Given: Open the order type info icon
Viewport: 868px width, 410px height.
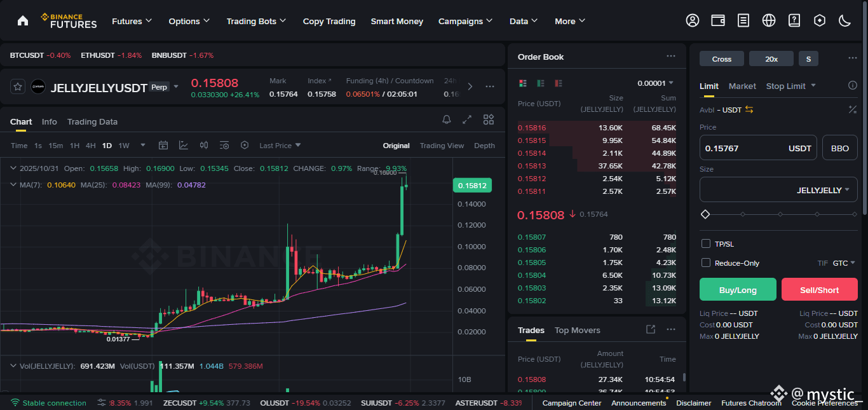Looking at the screenshot, I should coord(853,86).
